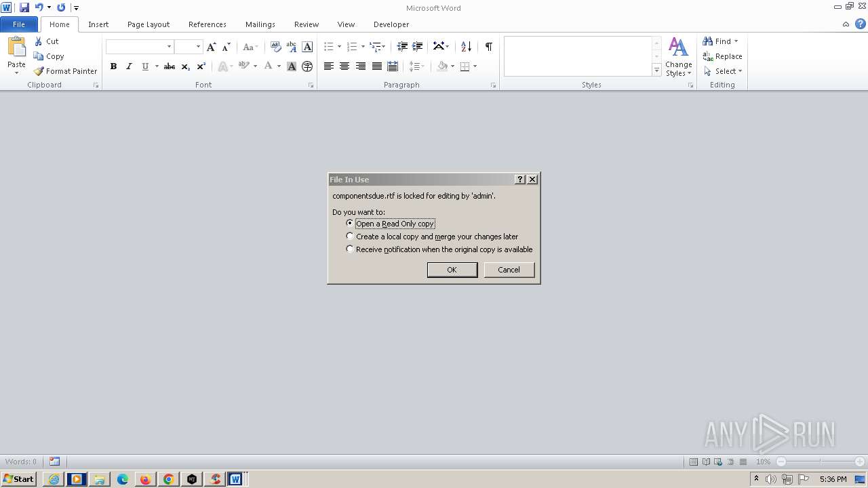Expand the Numbering dropdown arrow
This screenshot has width=868, height=488.
point(363,47)
